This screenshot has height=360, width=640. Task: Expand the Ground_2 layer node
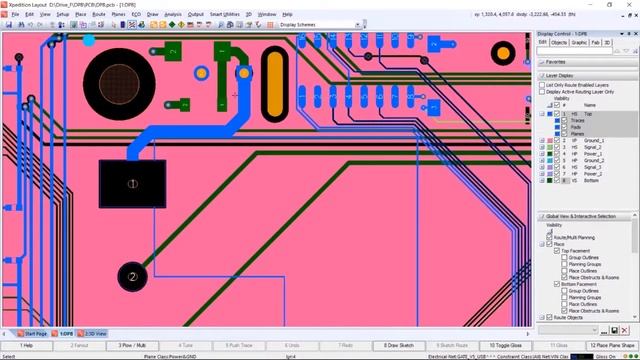(542, 160)
